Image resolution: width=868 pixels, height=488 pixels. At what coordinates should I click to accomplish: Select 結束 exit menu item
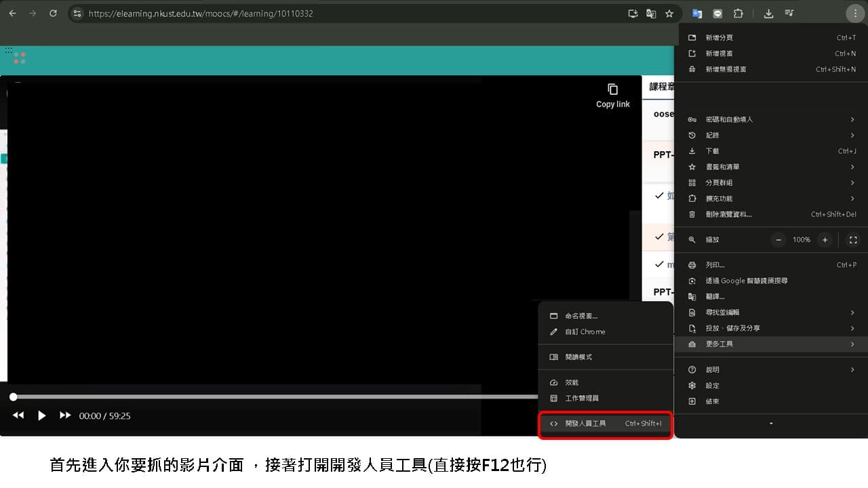tap(772, 401)
